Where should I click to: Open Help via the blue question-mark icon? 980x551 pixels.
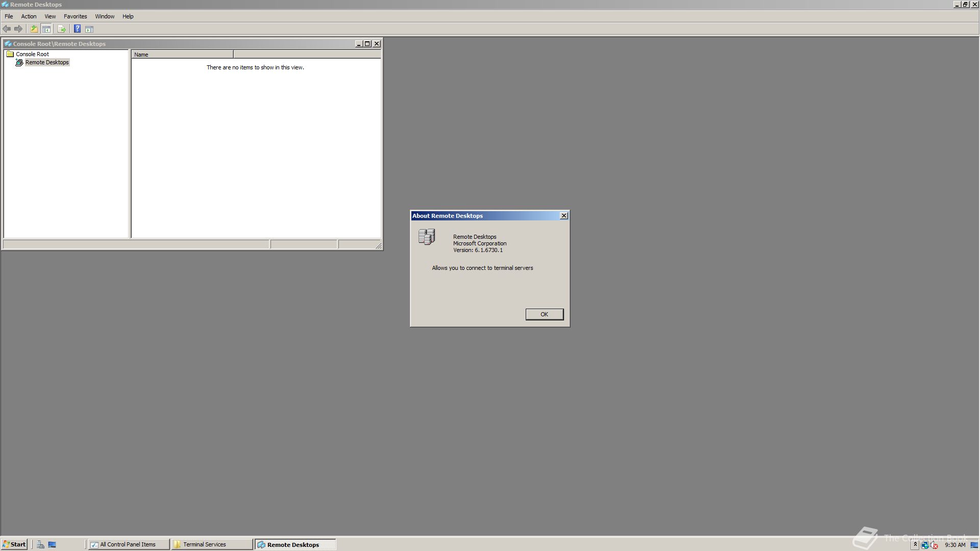coord(78,29)
